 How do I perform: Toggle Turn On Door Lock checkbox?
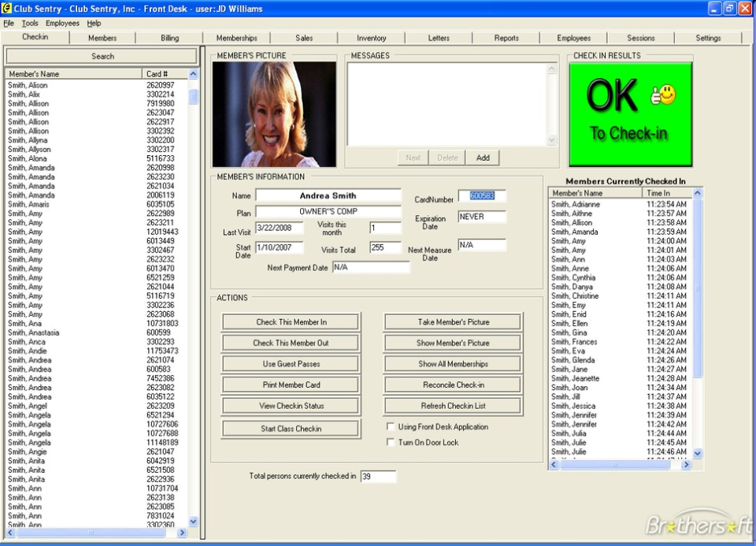[x=391, y=442]
